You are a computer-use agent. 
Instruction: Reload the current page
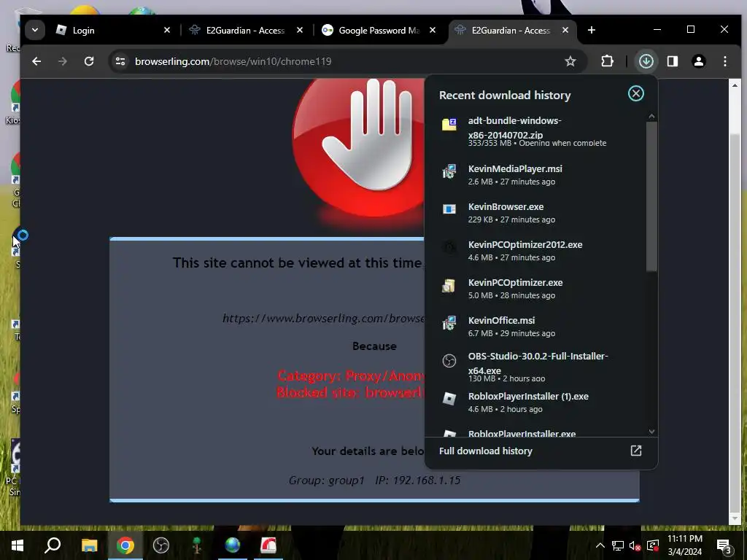coord(88,61)
